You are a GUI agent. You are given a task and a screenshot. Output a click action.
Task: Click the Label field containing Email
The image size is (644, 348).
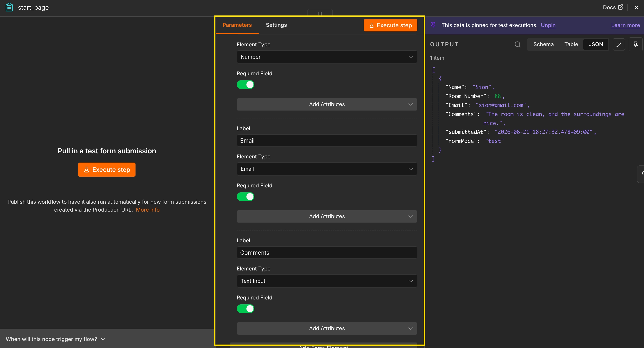point(327,141)
